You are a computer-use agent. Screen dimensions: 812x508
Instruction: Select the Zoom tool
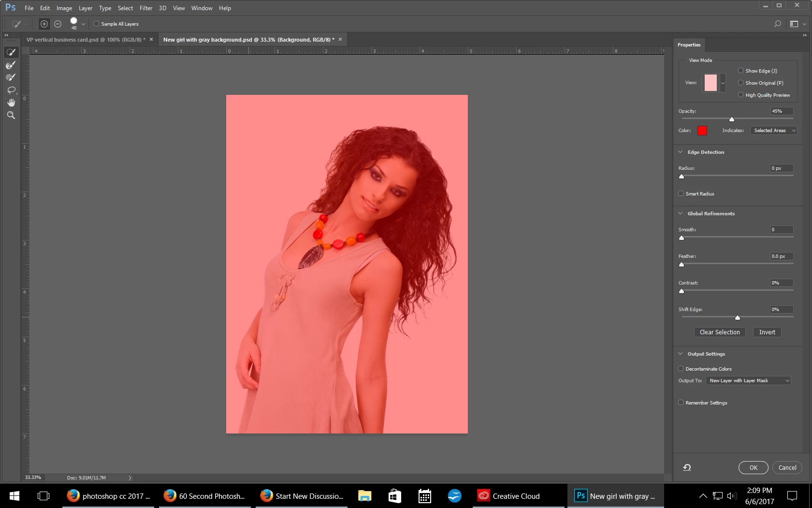click(x=11, y=115)
